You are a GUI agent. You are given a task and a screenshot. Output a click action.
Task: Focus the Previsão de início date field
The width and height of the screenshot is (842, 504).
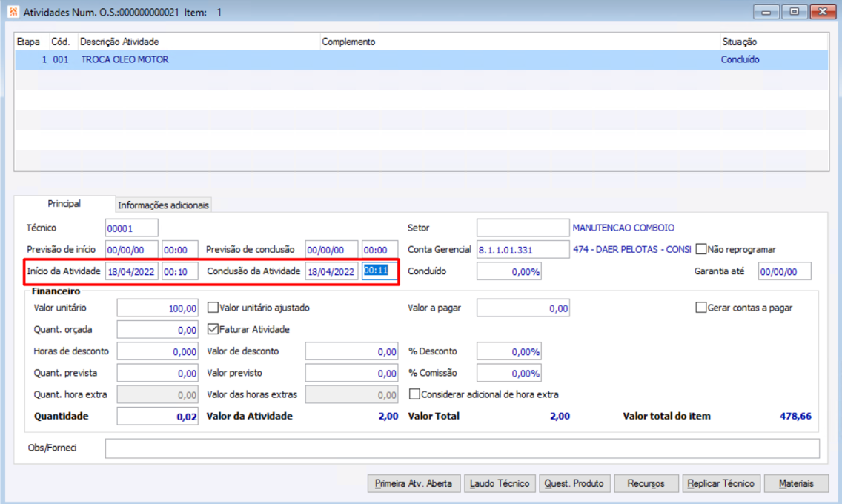tap(132, 250)
